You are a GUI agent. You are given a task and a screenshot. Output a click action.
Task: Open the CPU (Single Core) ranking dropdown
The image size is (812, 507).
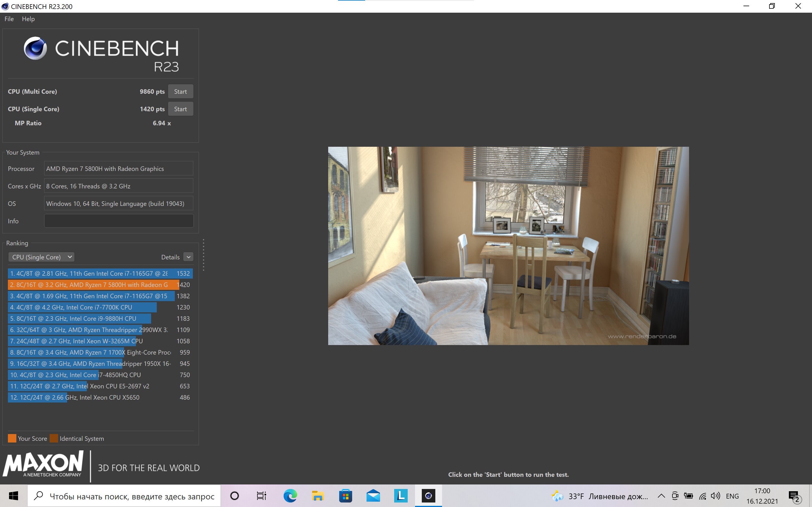[41, 257]
